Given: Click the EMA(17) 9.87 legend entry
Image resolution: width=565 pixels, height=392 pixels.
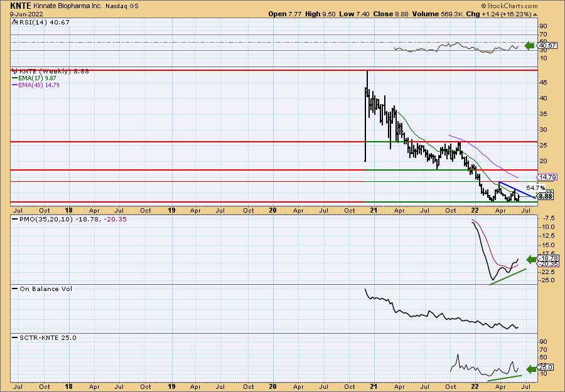Looking at the screenshot, I should pyautogui.click(x=37, y=78).
